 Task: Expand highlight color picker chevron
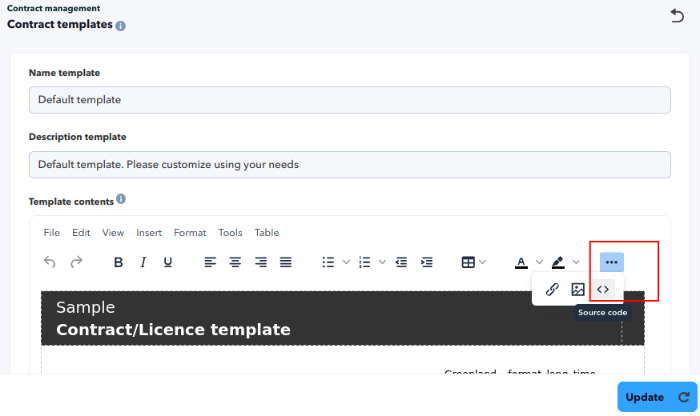576,262
